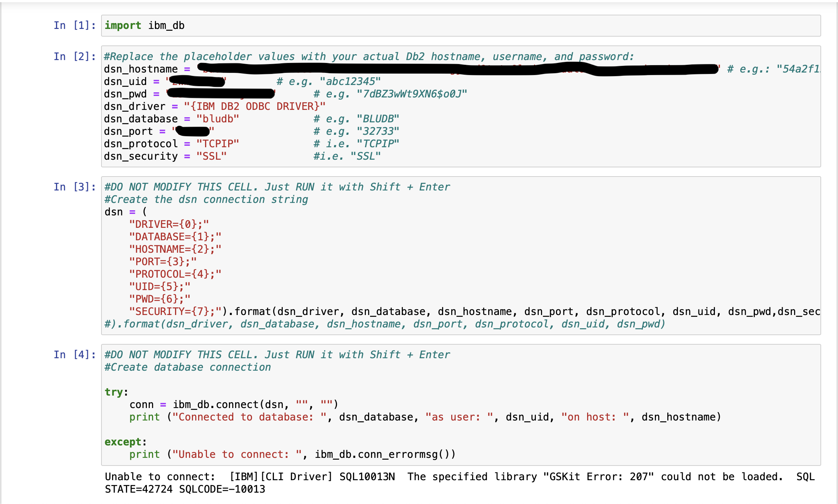Place cursor on the dsn_port line
The image size is (838, 504).
coord(128,131)
